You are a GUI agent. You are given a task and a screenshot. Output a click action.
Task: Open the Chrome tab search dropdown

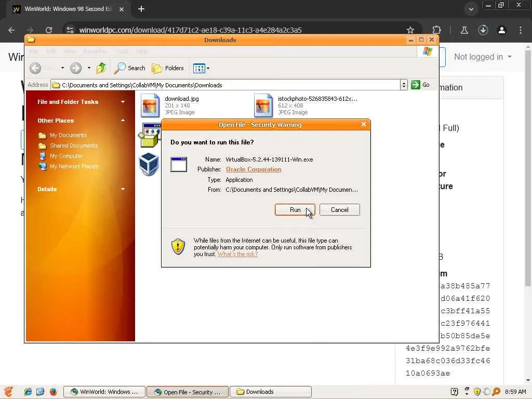pos(471,9)
